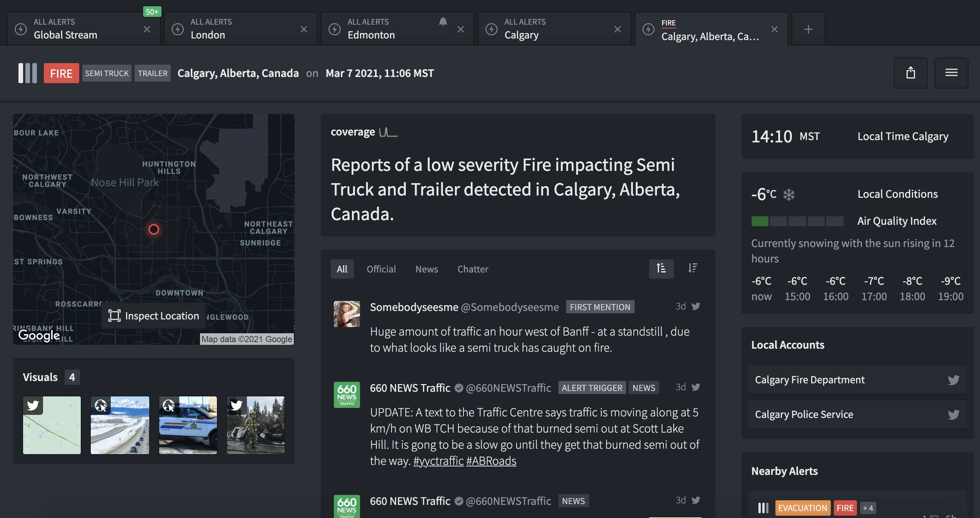Image resolution: width=980 pixels, height=518 pixels.
Task: Click the snowflake weather icon
Action: (x=789, y=195)
